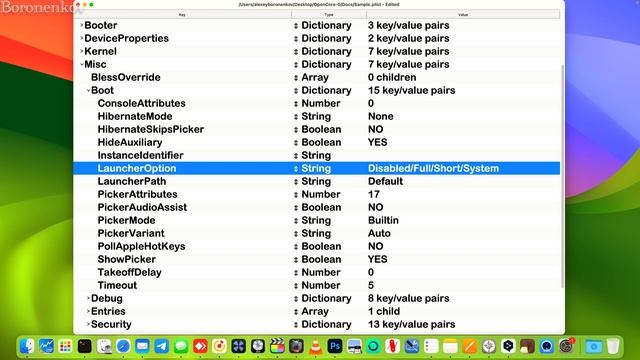
Task: Open type popup for Timeout row
Action: (x=296, y=286)
